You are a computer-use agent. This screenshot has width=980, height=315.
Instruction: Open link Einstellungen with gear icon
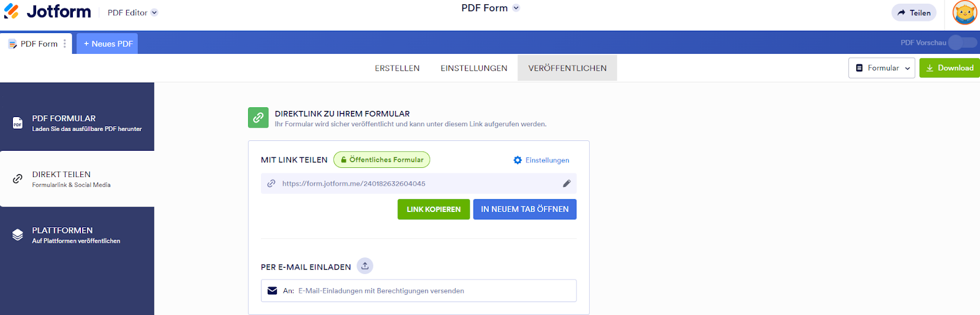tap(541, 160)
